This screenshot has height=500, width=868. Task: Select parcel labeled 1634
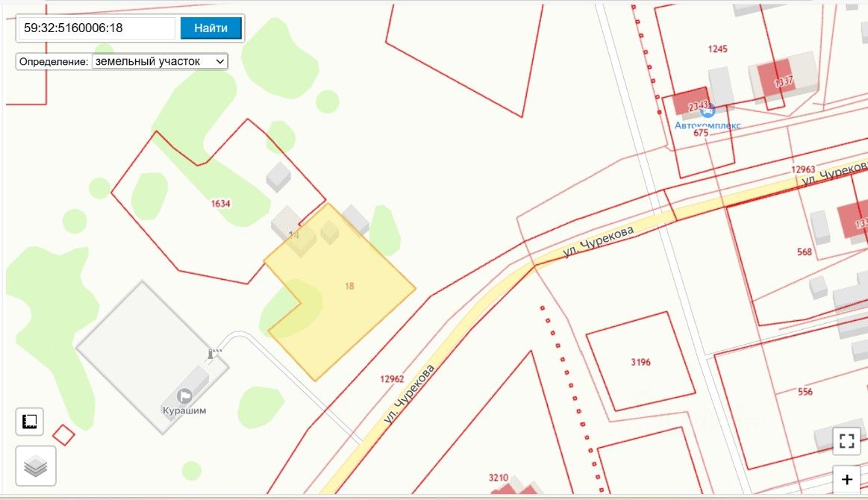coord(220,204)
